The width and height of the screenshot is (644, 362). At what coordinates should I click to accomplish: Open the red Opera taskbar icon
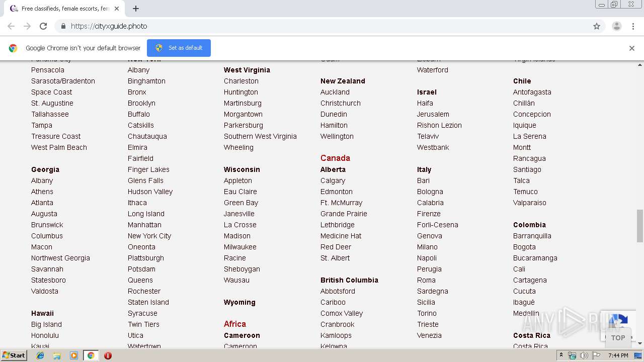point(108,355)
